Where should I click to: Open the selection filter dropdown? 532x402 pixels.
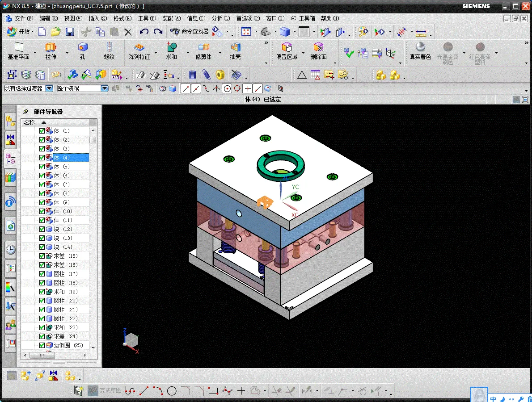49,88
